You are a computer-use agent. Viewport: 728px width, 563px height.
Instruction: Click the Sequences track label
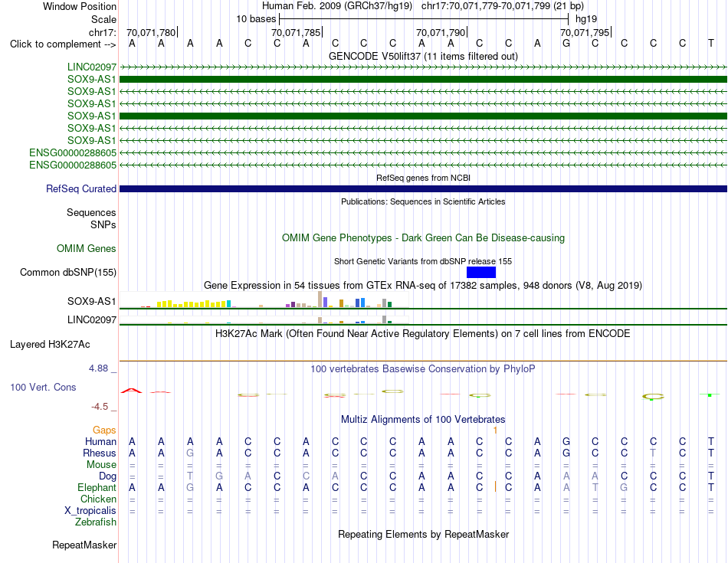[x=91, y=213]
